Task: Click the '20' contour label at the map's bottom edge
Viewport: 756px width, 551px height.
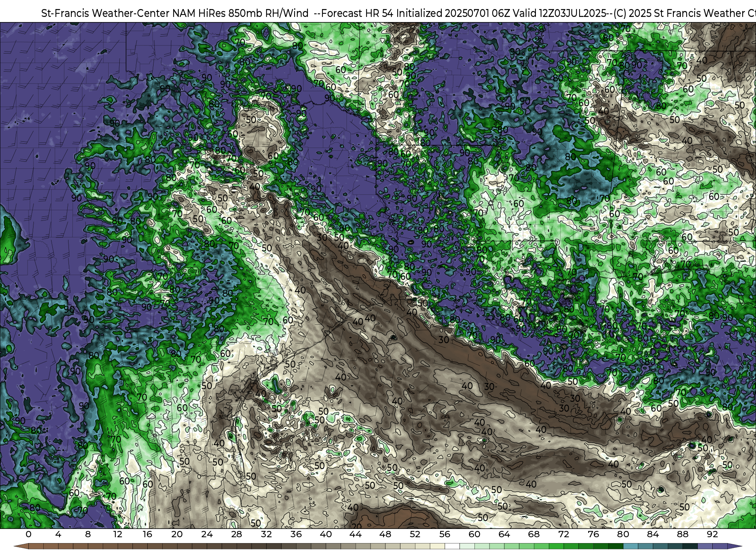Action: click(x=356, y=526)
